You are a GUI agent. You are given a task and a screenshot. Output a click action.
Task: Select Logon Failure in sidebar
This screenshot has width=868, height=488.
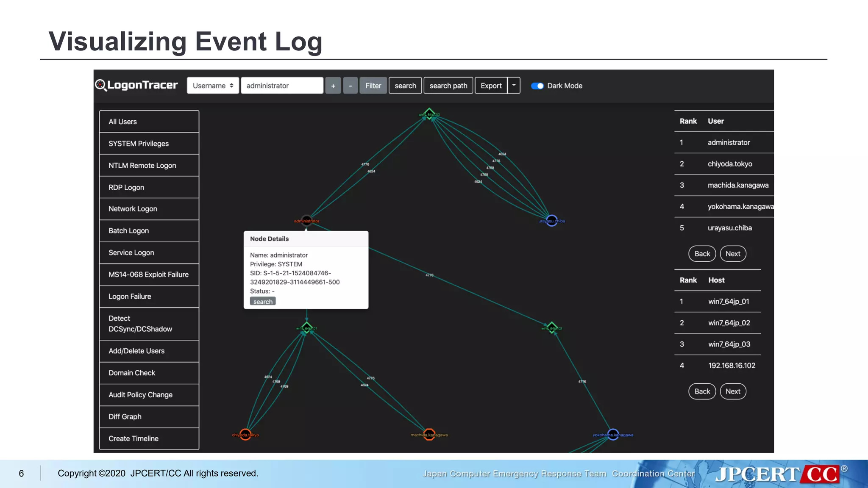[149, 297]
